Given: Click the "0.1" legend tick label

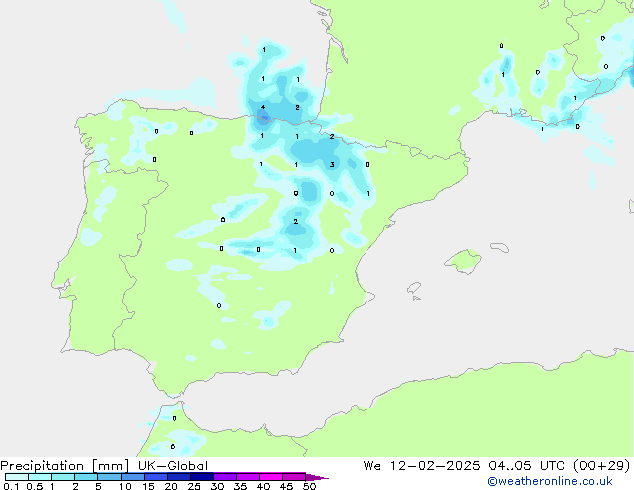Looking at the screenshot, I should coord(11,486).
